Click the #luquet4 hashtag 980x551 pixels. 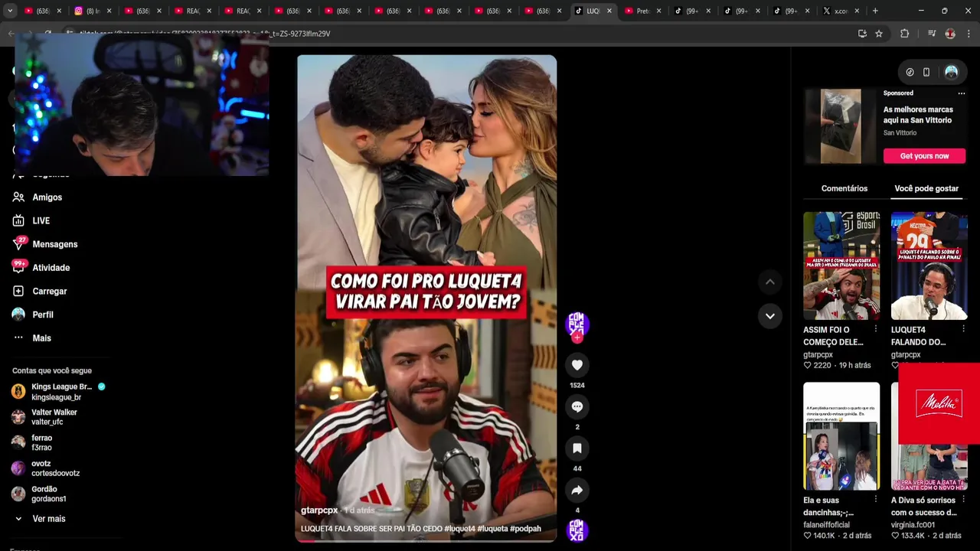459,529
